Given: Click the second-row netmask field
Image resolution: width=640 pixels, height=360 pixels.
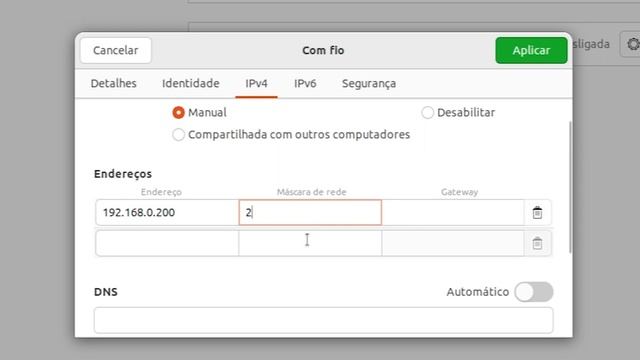Looking at the screenshot, I should tap(310, 243).
